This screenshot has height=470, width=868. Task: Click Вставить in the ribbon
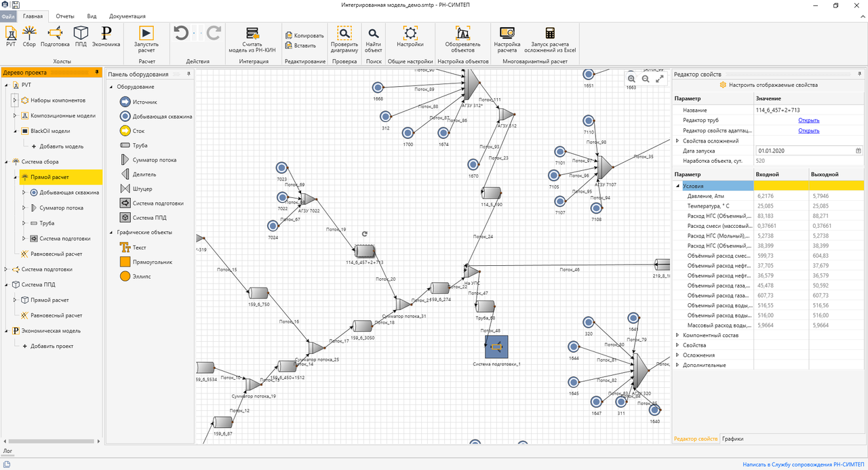(300, 45)
